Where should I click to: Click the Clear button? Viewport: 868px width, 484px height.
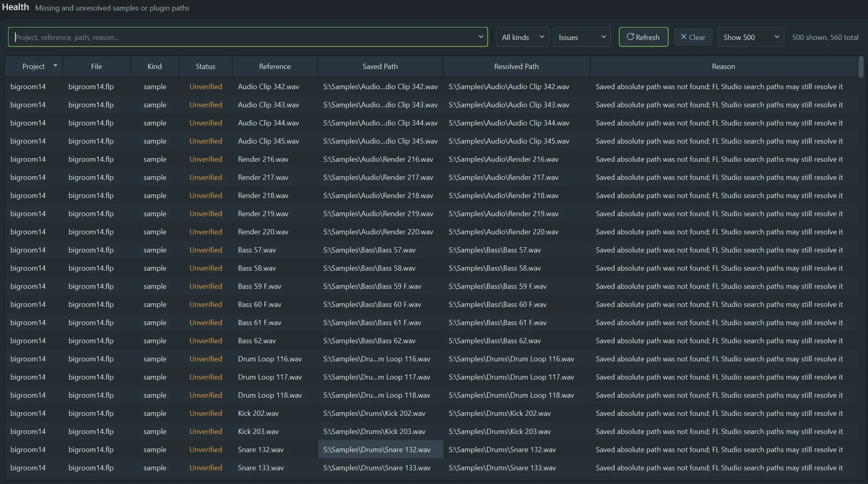point(693,37)
